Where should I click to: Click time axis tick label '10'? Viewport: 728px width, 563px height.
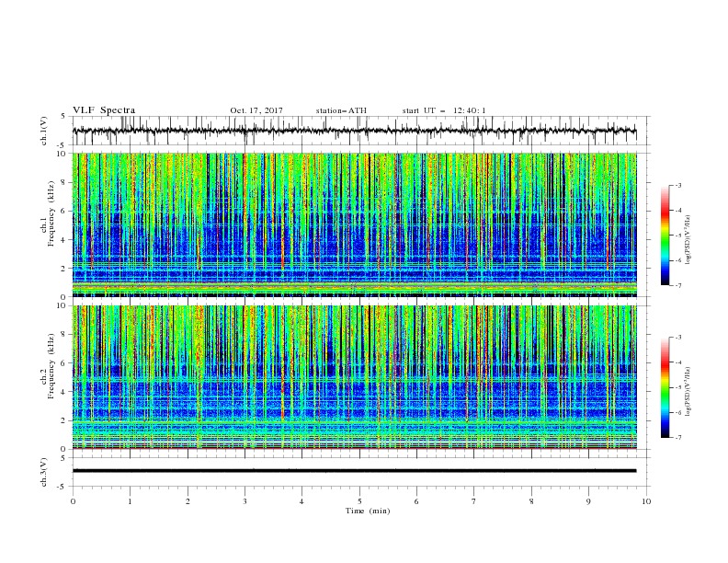click(646, 501)
